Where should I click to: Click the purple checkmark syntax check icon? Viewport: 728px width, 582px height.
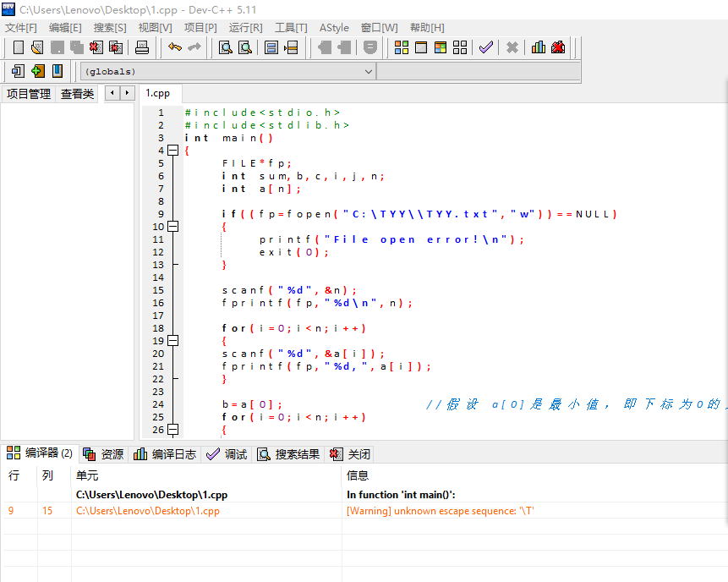point(485,47)
